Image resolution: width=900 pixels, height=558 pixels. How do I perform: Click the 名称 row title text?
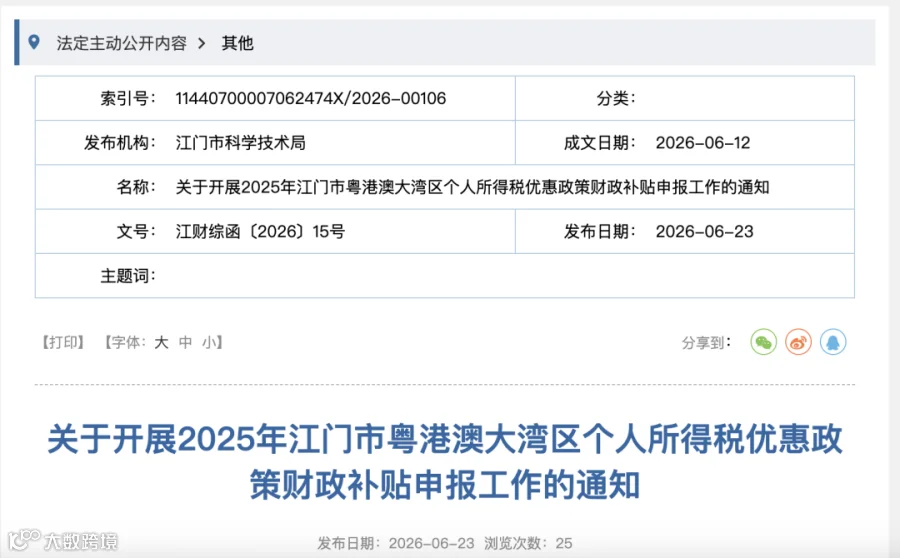pyautogui.click(x=472, y=187)
